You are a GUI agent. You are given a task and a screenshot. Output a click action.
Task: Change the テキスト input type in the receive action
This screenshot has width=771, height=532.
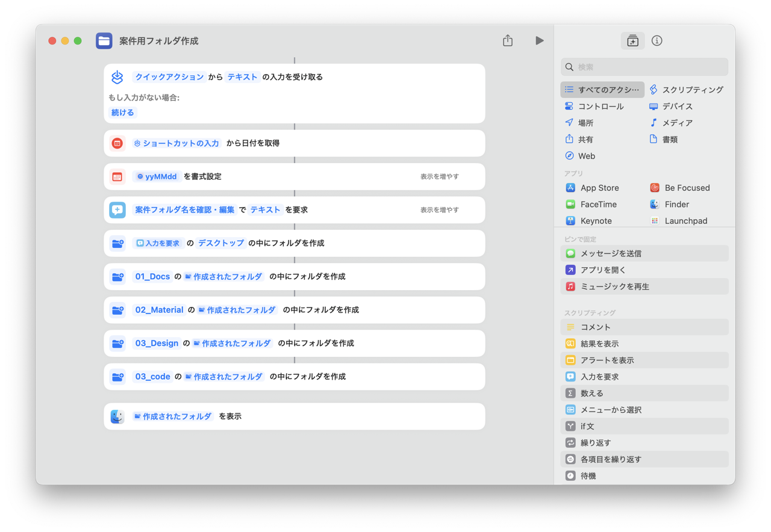[x=243, y=77]
